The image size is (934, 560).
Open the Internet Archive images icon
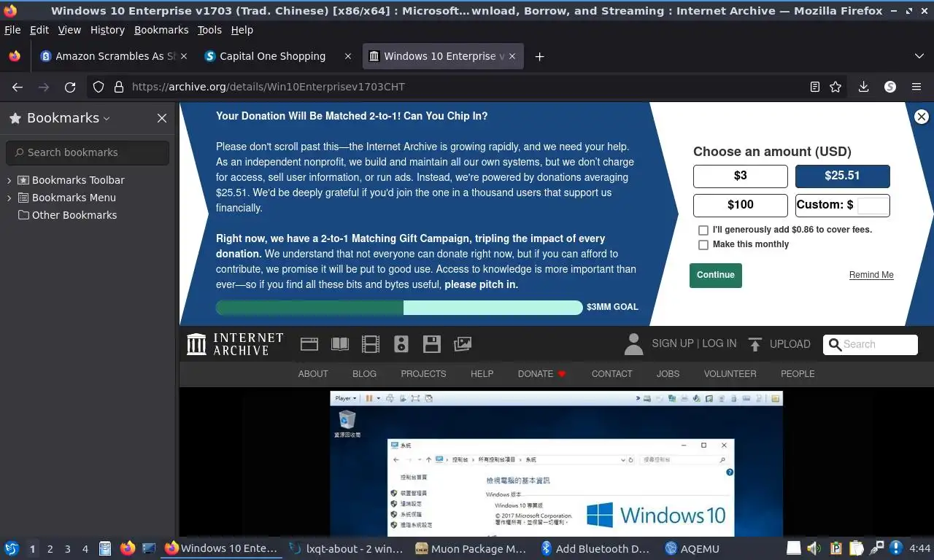[x=463, y=344]
